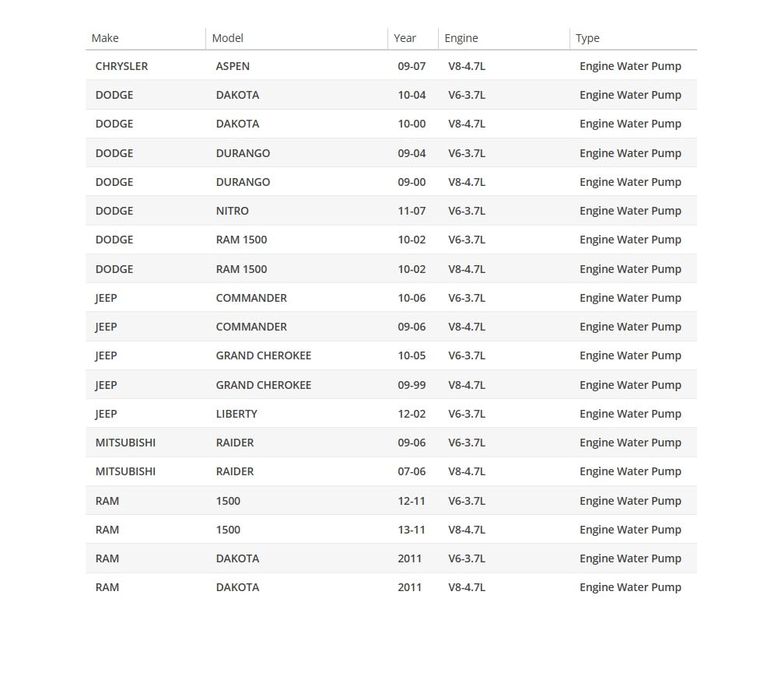Image resolution: width=778 pixels, height=700 pixels.
Task: Click Engine Water Pump in the Chrysler row
Action: click(x=630, y=66)
